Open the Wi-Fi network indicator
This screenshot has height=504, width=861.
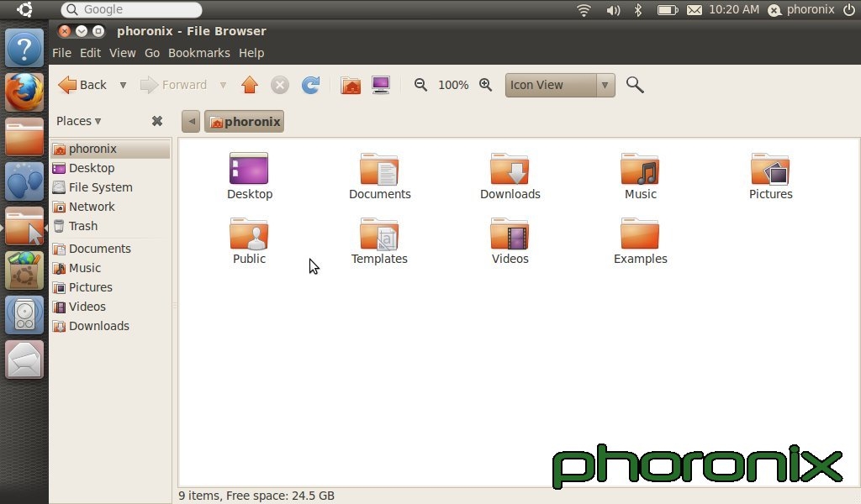click(584, 9)
